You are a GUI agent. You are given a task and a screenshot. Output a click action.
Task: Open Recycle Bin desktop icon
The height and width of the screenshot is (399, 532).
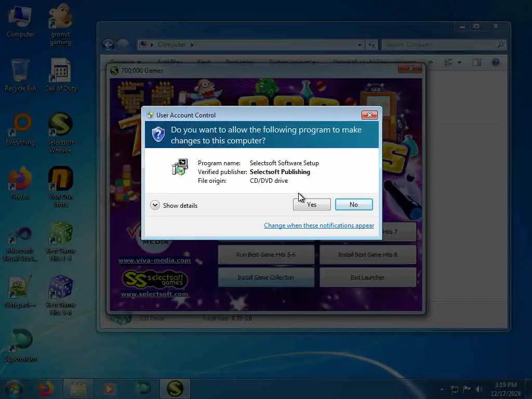click(20, 75)
